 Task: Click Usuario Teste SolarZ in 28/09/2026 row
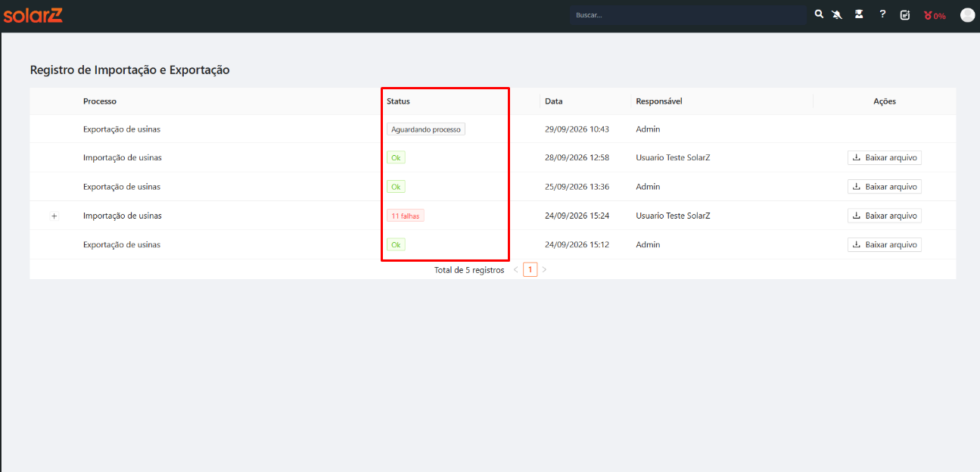(x=673, y=158)
